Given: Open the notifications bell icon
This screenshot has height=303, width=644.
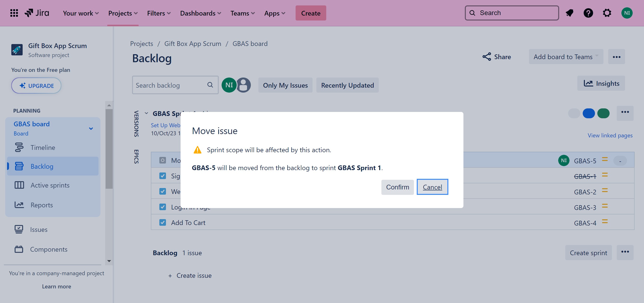Looking at the screenshot, I should tap(569, 13).
